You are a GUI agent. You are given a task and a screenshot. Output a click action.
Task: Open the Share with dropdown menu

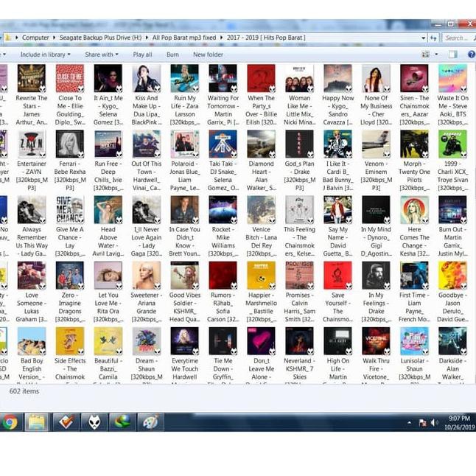[x=99, y=55]
